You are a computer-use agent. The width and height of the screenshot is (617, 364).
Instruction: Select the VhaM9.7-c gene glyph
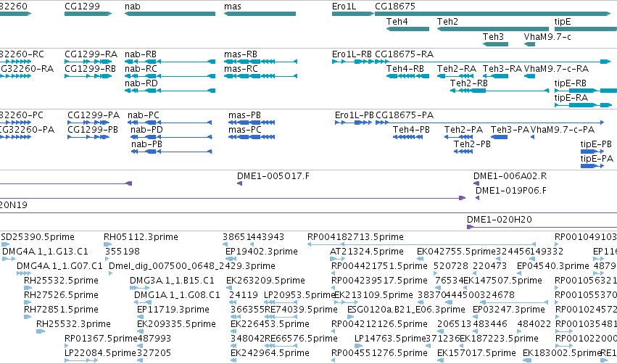[x=530, y=44]
